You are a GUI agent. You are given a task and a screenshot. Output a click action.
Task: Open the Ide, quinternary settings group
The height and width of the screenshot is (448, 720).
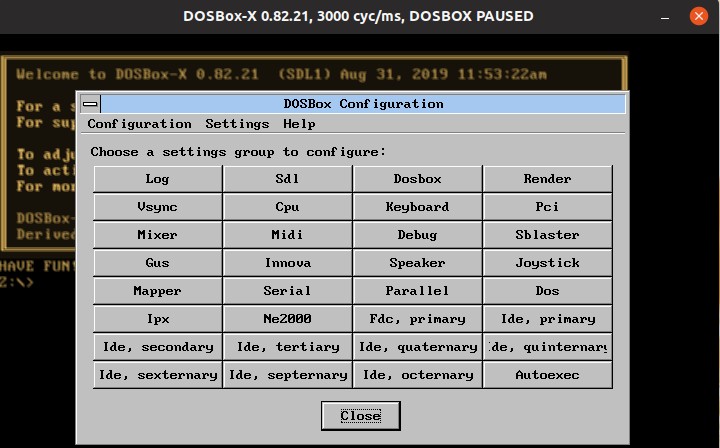click(548, 347)
